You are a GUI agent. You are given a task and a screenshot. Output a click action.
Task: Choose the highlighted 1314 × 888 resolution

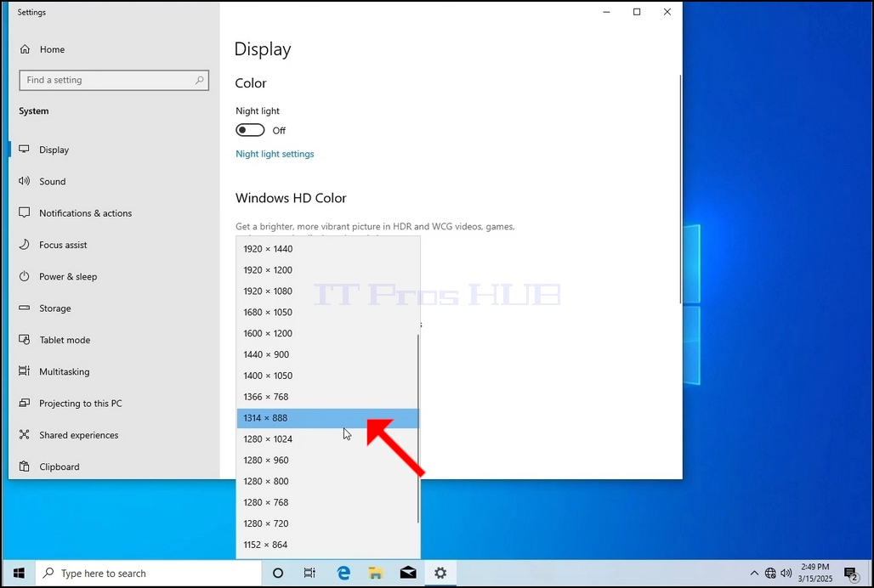[328, 418]
